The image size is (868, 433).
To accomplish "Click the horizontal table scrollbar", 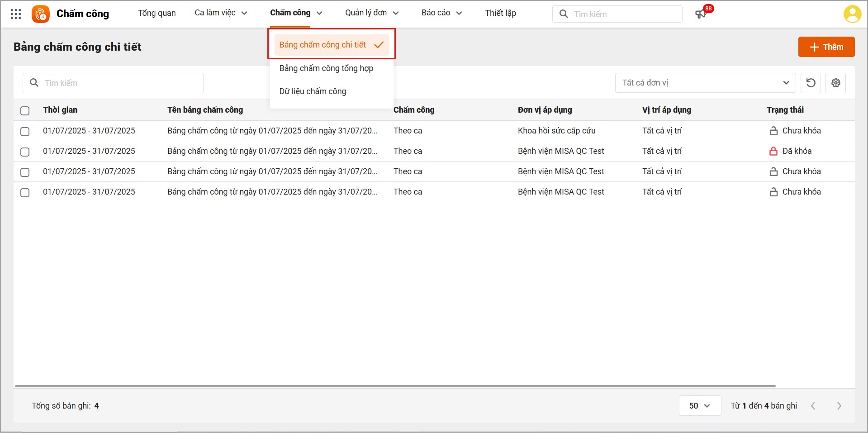I will tap(395, 386).
